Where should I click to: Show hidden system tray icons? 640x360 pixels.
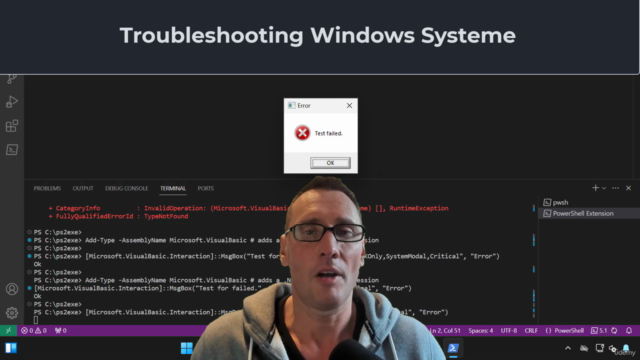click(x=568, y=348)
